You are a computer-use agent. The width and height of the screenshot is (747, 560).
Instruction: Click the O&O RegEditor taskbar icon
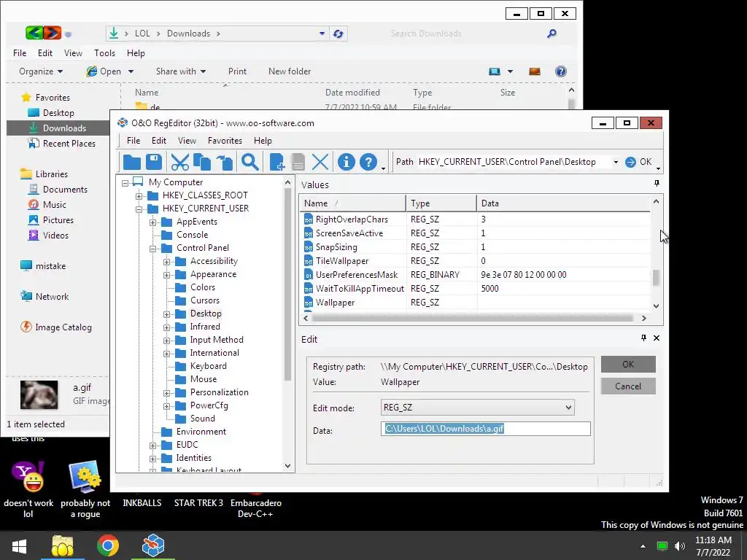click(x=153, y=545)
